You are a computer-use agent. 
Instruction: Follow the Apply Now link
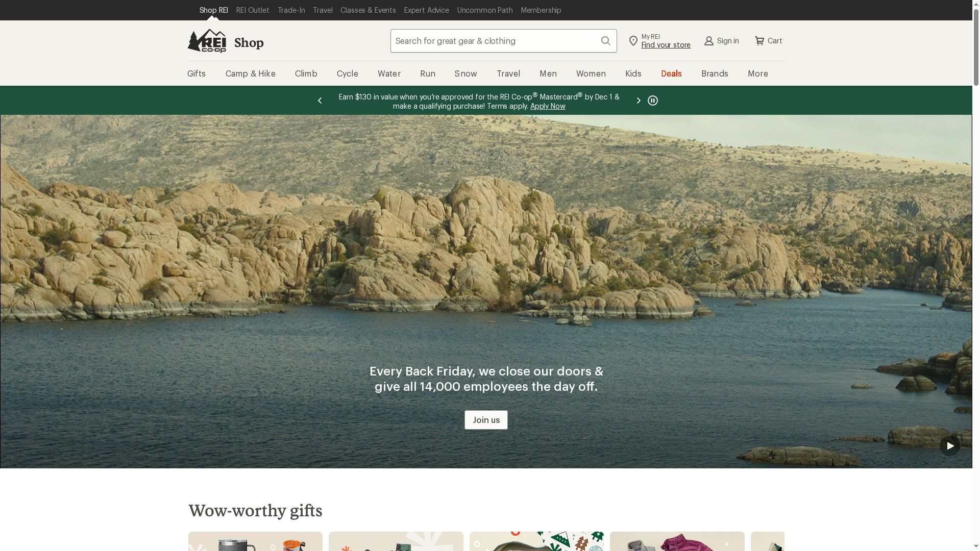(x=548, y=106)
